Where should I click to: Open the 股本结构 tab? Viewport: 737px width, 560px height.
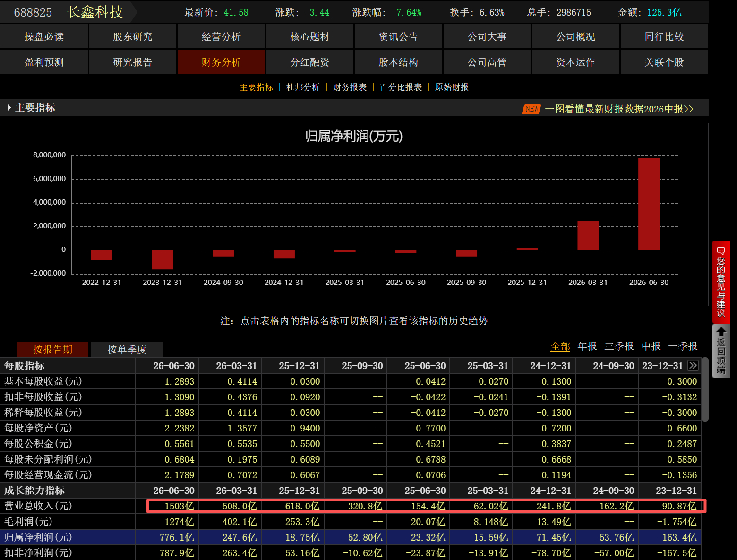(398, 62)
